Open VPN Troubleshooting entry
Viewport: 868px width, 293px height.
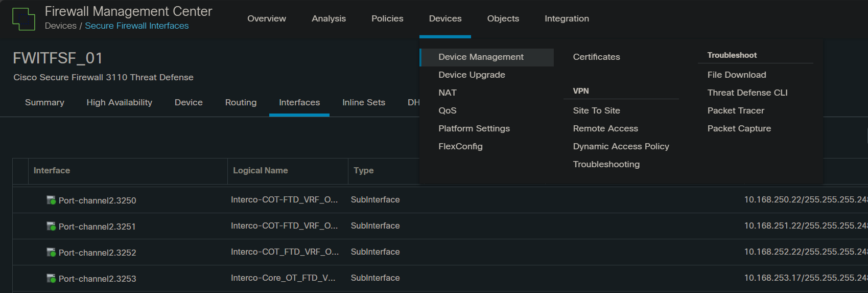point(606,164)
